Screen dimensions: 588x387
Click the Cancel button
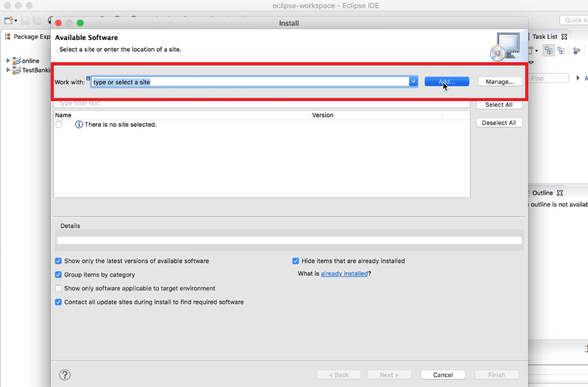click(x=443, y=374)
